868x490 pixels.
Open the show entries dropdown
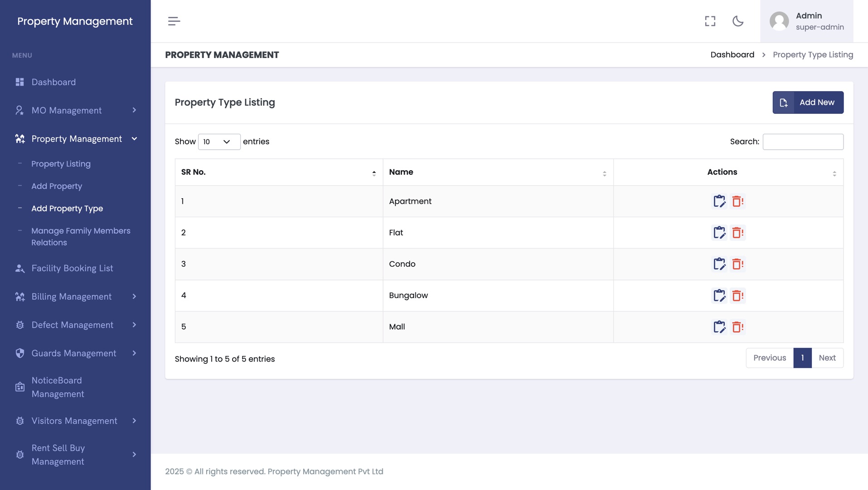coord(219,142)
